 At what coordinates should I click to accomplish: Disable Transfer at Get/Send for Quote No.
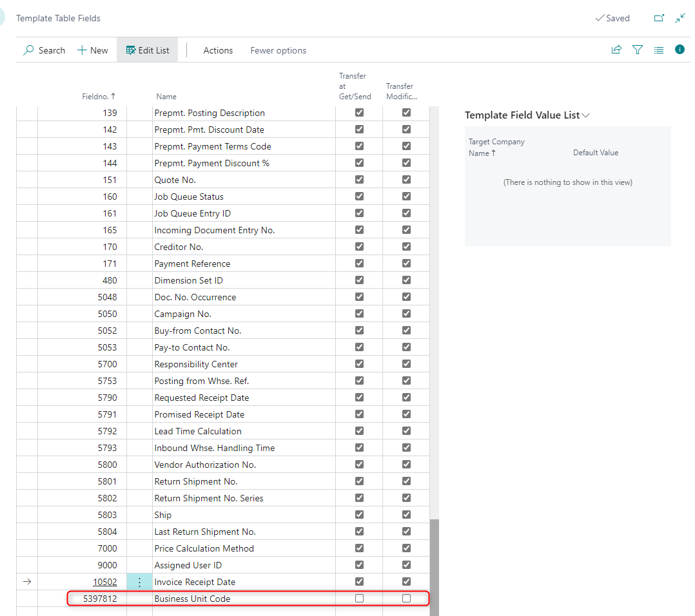point(359,179)
